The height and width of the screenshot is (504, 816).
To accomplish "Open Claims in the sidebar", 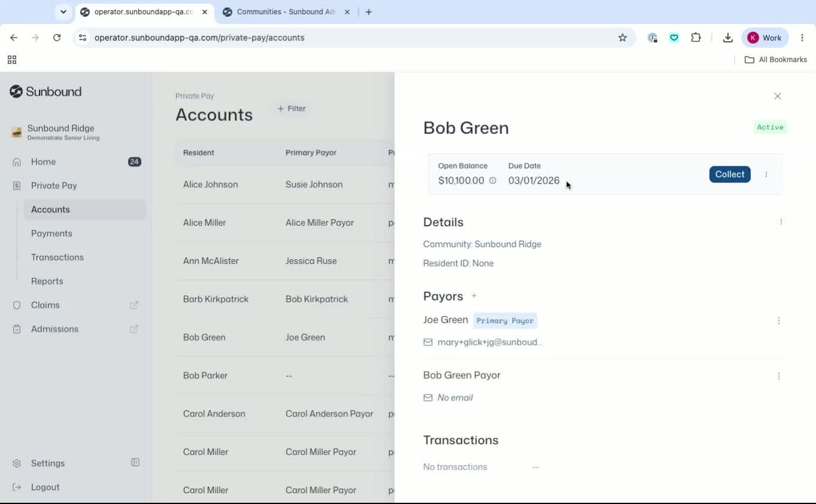I will pos(45,305).
